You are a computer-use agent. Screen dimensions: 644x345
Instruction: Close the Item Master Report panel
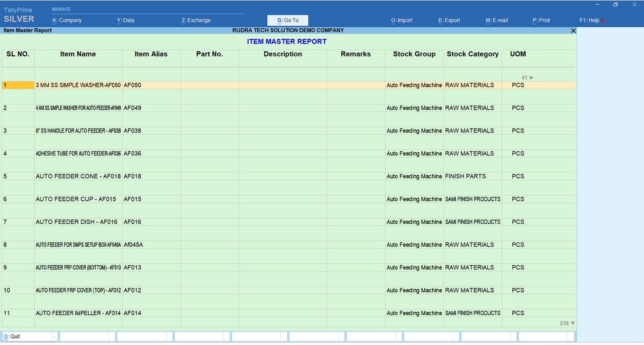573,31
